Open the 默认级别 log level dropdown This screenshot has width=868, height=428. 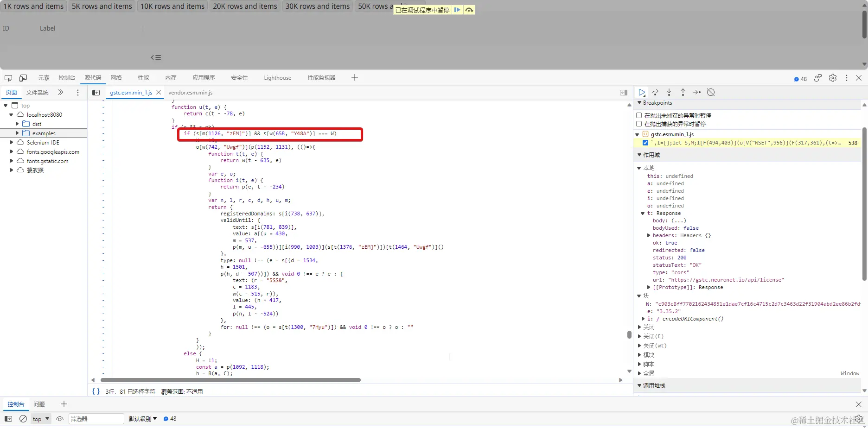(143, 419)
